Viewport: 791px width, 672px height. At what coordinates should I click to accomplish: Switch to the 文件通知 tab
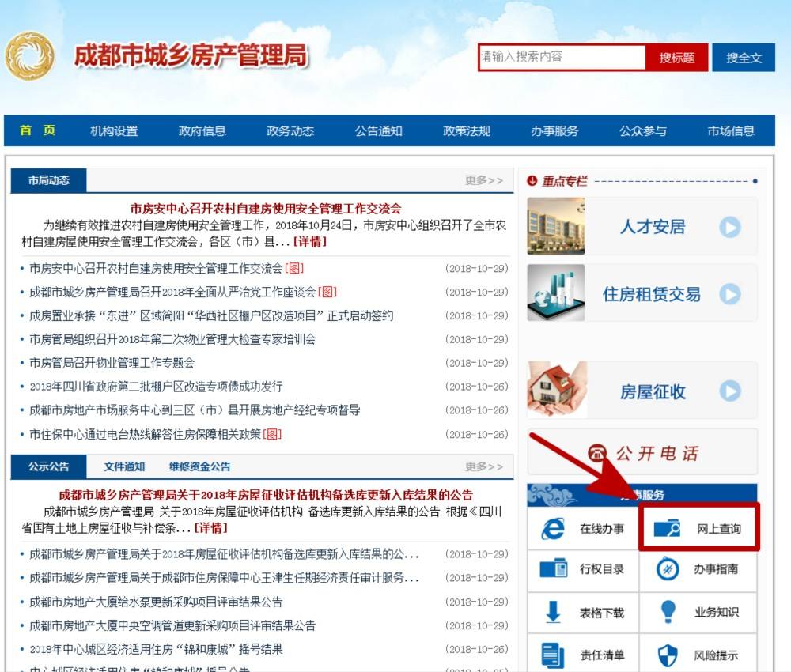(124, 466)
